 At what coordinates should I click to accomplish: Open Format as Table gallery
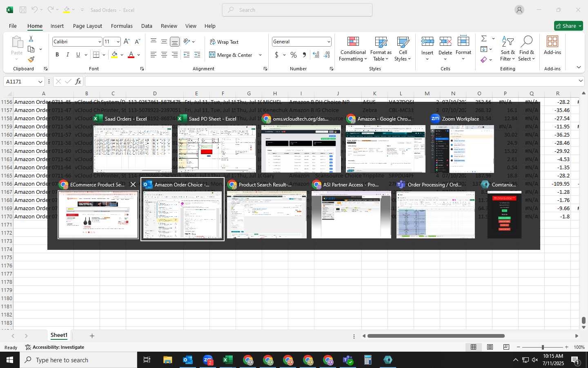[x=381, y=49]
